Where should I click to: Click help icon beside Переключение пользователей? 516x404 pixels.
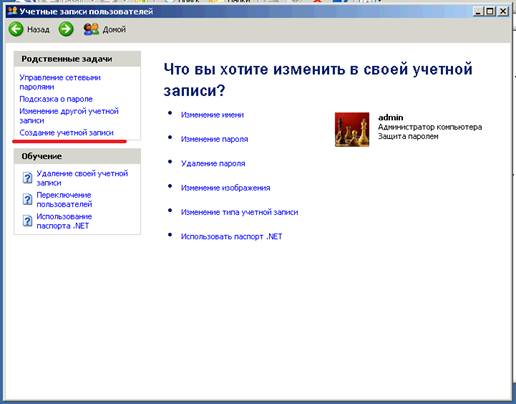(x=27, y=199)
